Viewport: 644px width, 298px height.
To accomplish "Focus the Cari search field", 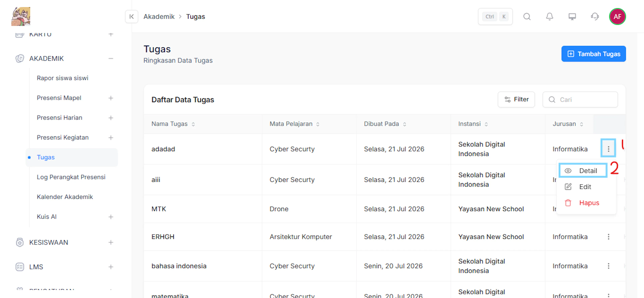I will click(x=580, y=99).
